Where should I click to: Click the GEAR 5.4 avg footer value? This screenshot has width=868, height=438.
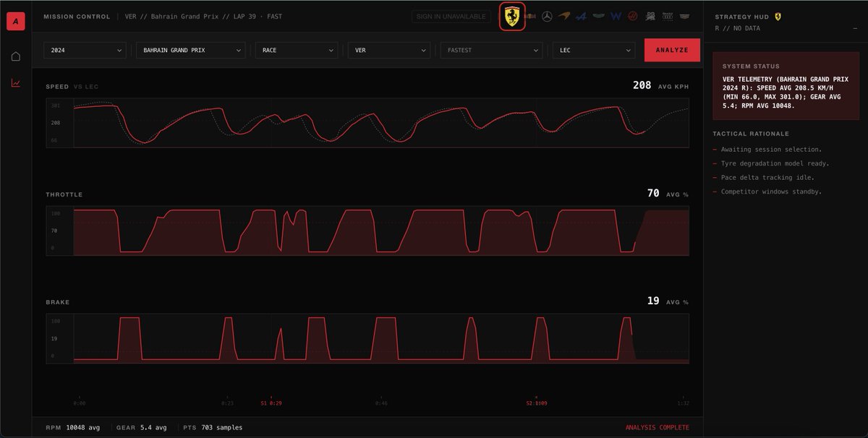click(x=141, y=427)
